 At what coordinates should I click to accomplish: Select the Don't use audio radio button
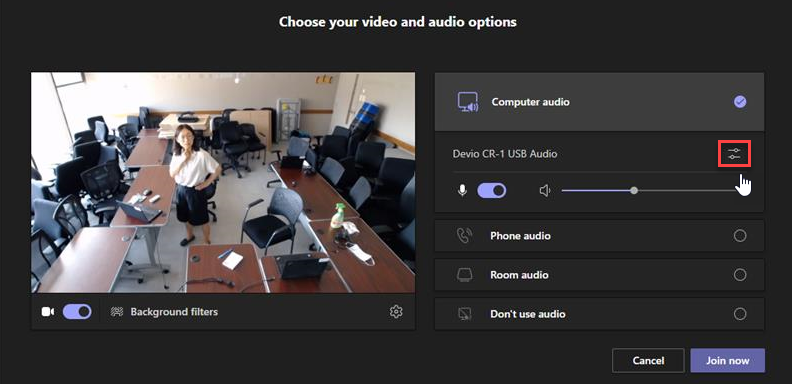tap(739, 314)
